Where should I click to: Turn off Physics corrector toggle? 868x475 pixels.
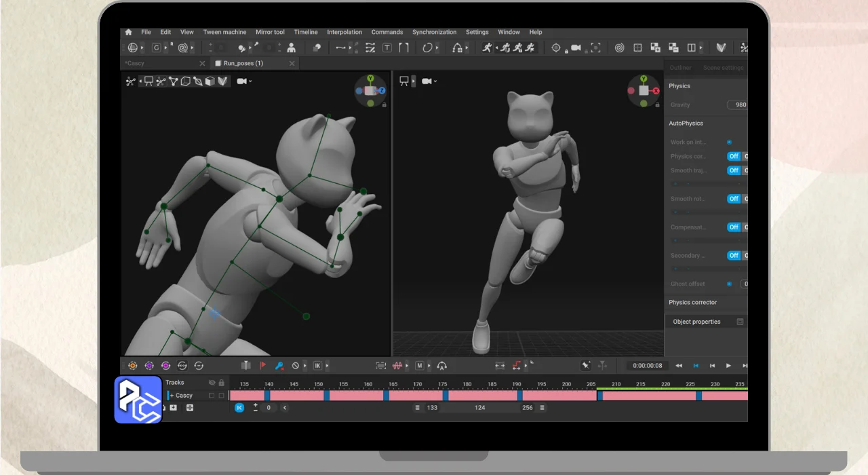click(733, 156)
